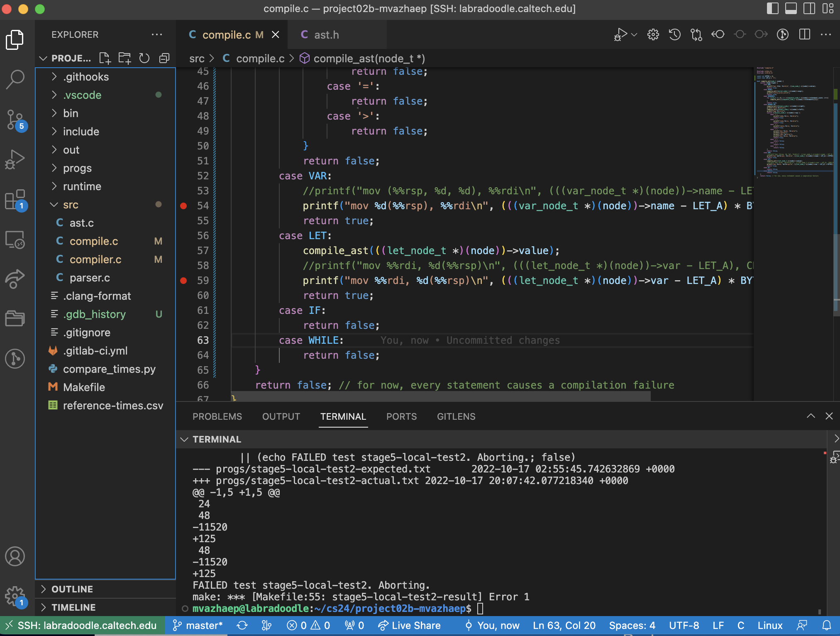The image size is (840, 636).
Task: Open the Extensions view
Action: click(15, 200)
